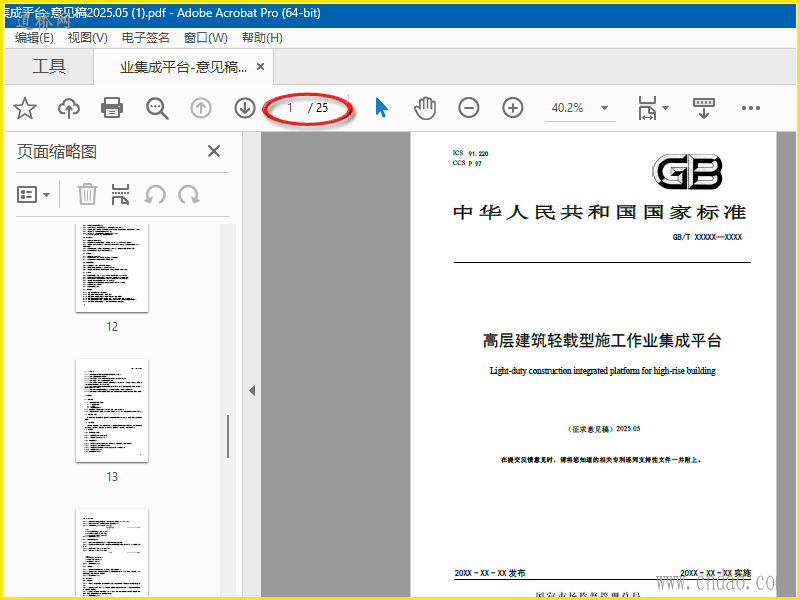
Task: Click the thumbnail label 12
Action: coord(112,327)
